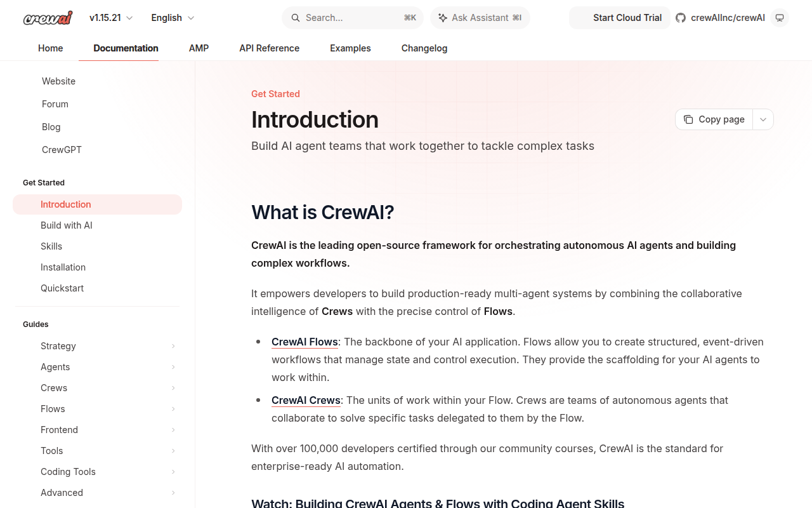Expand the Crews section chevron
This screenshot has height=508, width=812.
[x=173, y=388]
